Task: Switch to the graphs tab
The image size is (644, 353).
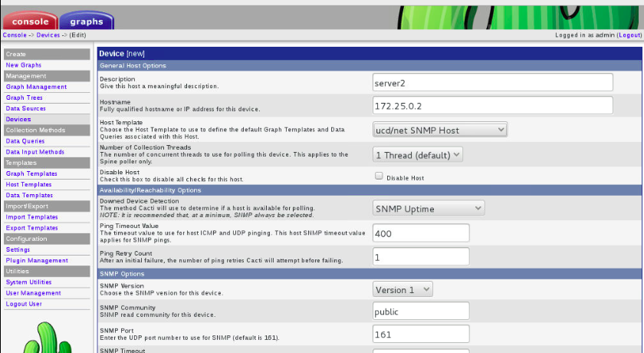Action: [x=87, y=21]
